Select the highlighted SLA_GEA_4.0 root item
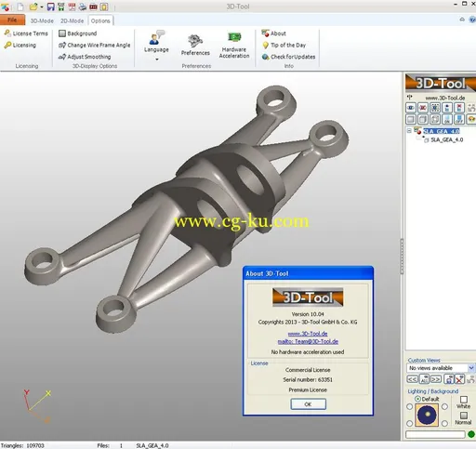The image size is (476, 449). click(x=442, y=131)
